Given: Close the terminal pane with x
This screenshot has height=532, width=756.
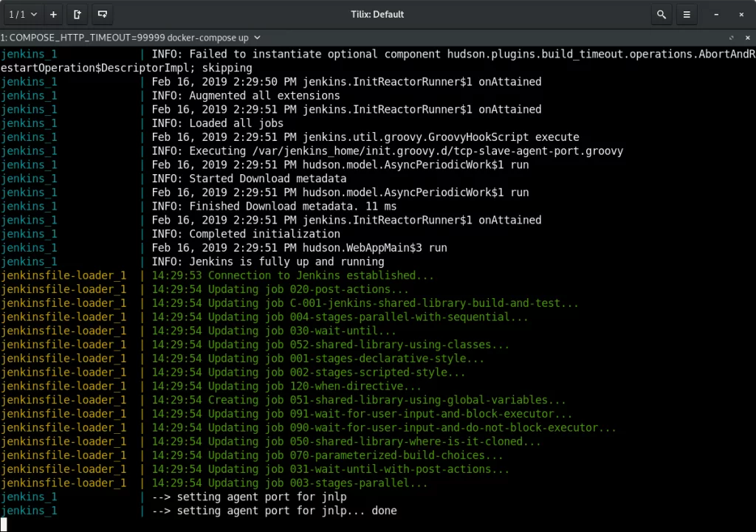Looking at the screenshot, I should coord(747,38).
